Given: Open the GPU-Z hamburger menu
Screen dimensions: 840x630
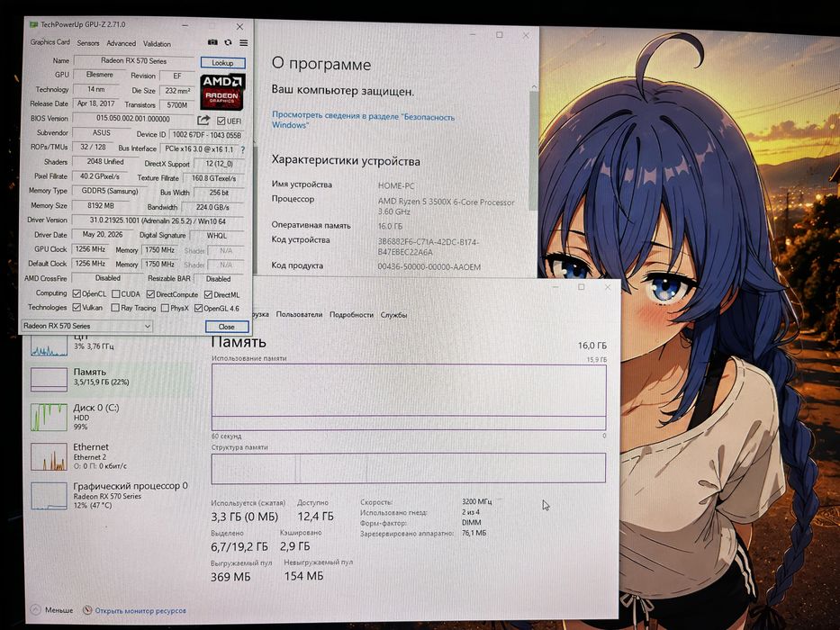Looking at the screenshot, I should 244,42.
